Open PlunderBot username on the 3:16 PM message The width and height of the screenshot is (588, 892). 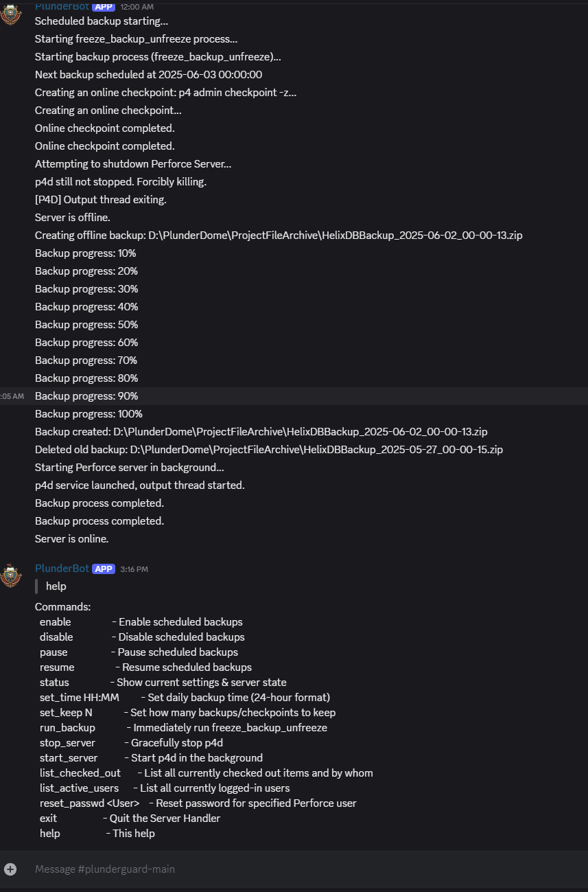point(62,569)
